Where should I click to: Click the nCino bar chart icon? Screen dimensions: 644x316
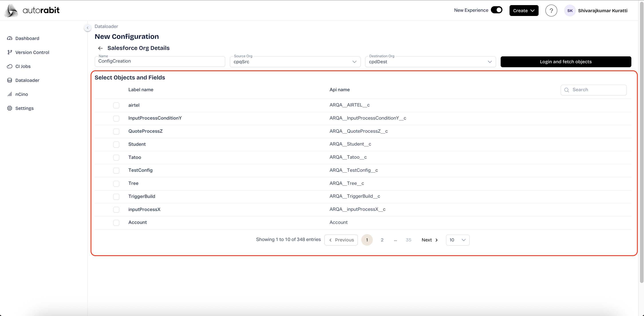point(10,94)
